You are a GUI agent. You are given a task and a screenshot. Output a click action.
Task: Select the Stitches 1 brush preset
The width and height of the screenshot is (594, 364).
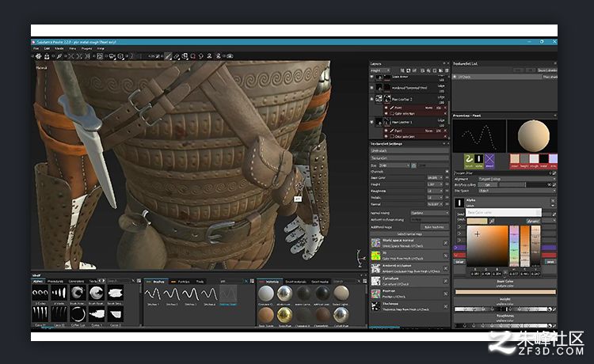[153, 294]
